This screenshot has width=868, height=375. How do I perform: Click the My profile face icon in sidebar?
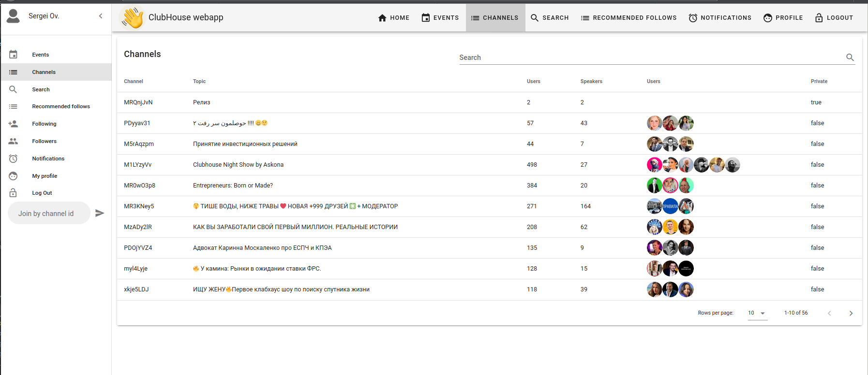tap(13, 176)
